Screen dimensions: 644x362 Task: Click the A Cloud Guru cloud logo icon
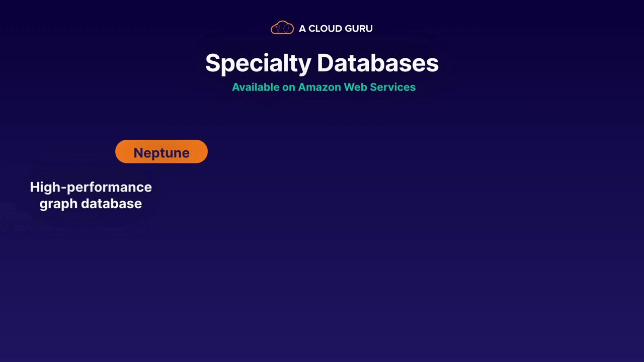[x=282, y=28]
